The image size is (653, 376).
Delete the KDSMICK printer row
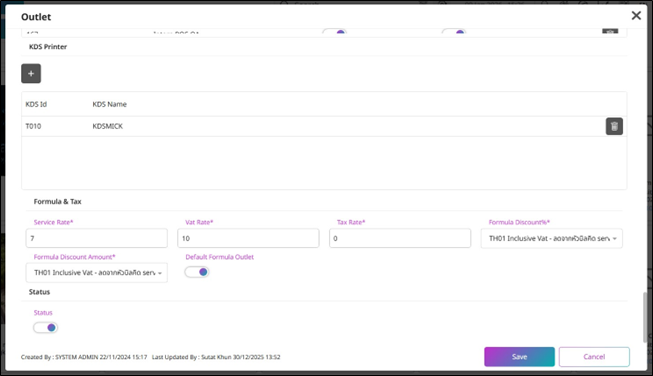[614, 127]
